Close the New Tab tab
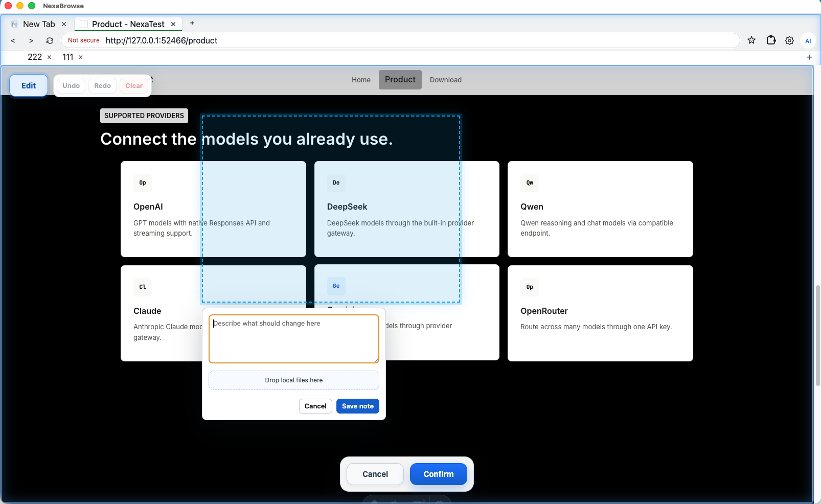821x504 pixels. (64, 24)
